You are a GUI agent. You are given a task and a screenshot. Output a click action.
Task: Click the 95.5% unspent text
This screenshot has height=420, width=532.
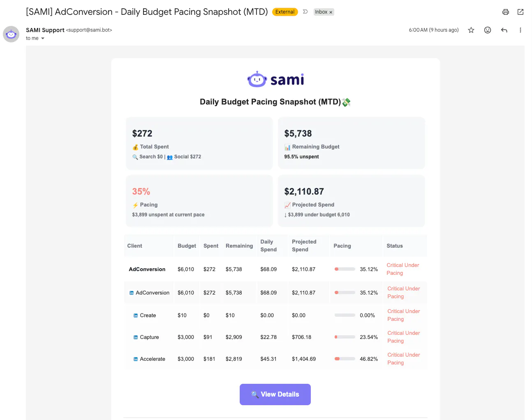301,157
